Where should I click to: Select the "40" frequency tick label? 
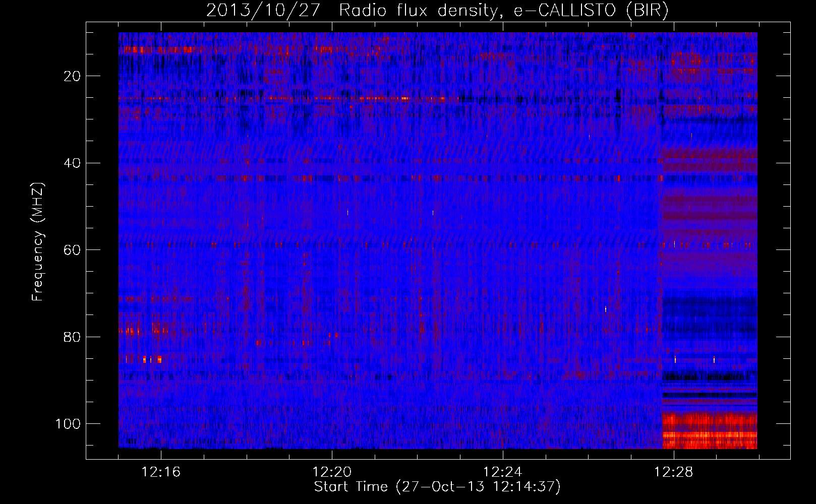point(72,163)
